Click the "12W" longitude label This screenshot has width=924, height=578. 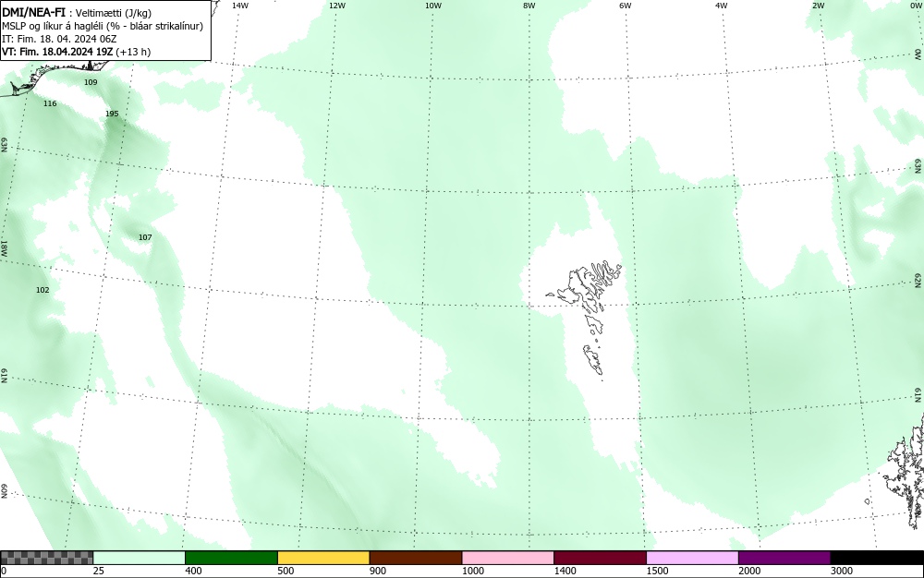pyautogui.click(x=336, y=6)
